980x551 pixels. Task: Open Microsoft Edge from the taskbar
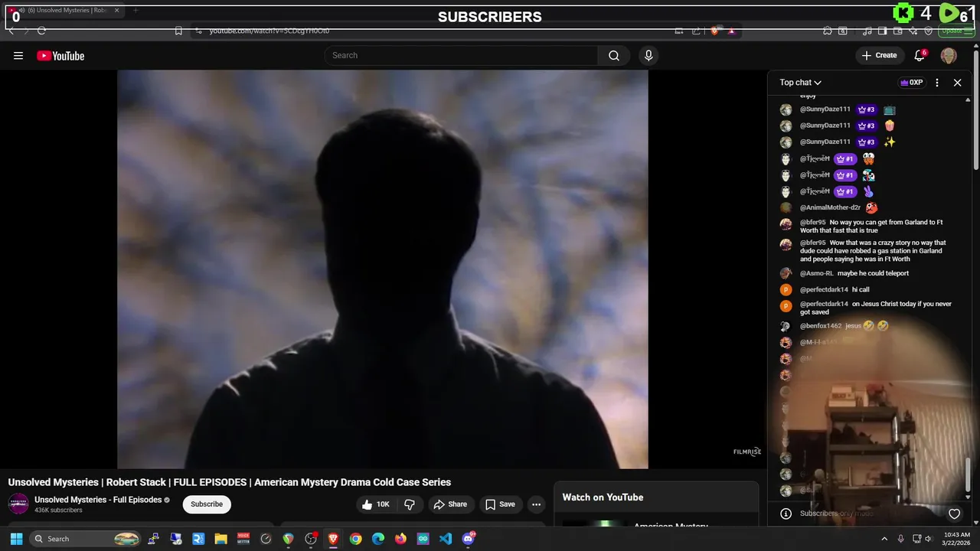coord(378,539)
